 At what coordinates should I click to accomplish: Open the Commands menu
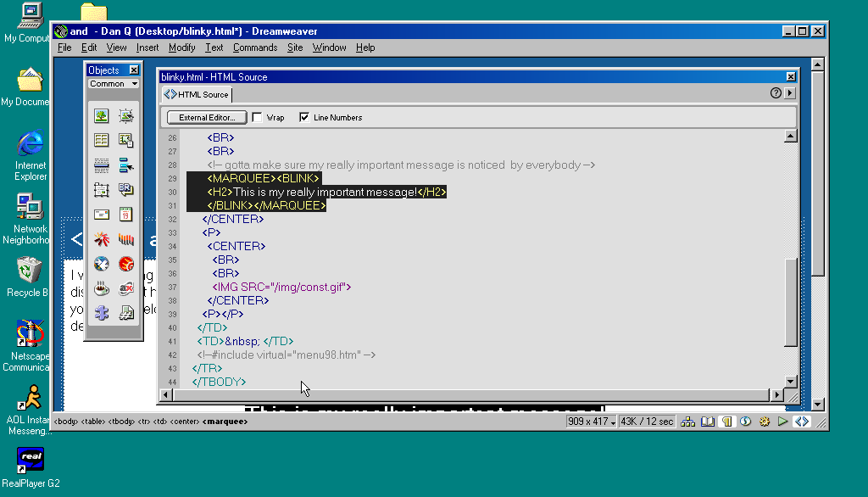(255, 47)
